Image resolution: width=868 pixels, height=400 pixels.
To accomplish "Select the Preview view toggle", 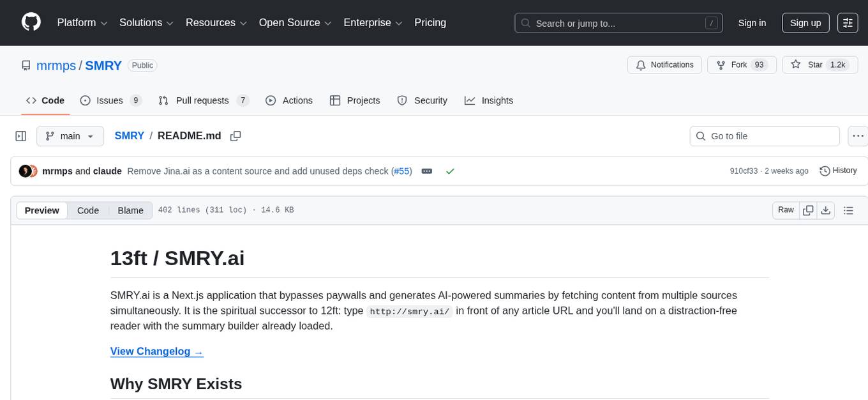I will tap(42, 210).
